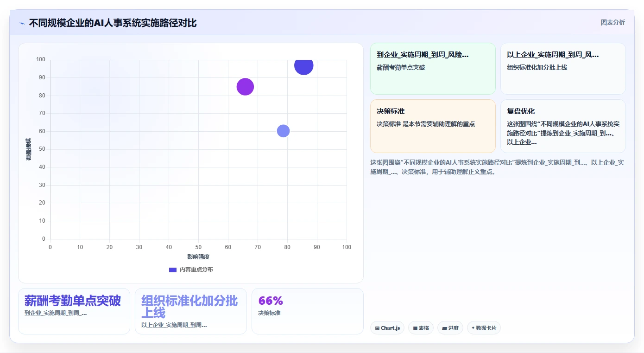The height and width of the screenshot is (353, 644).
Task: Click the blue legend color box
Action: click(173, 270)
